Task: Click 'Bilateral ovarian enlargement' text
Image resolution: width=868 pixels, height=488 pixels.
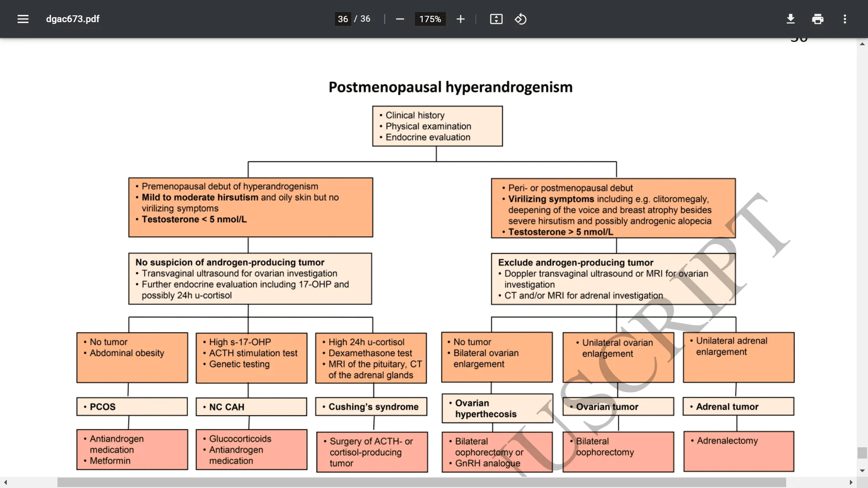Action: coord(486,358)
